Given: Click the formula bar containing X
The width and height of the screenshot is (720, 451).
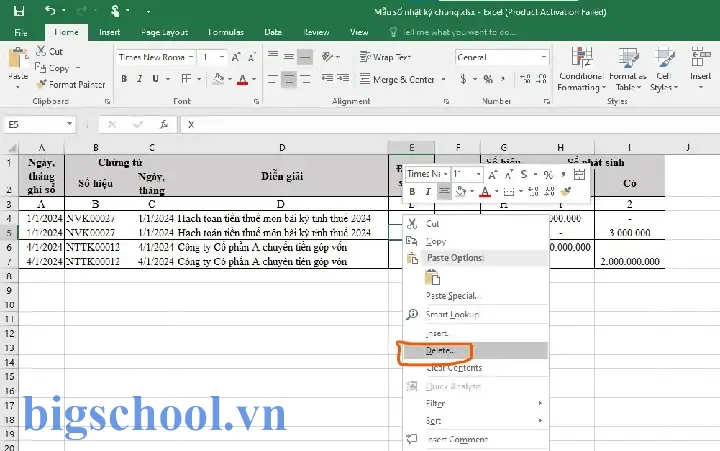Looking at the screenshot, I should [x=450, y=124].
